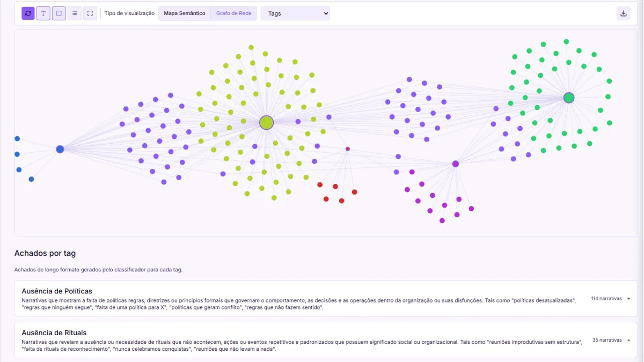Expand Ausência de Políticas with plus icon
This screenshot has height=362, width=644.
pyautogui.click(x=628, y=298)
